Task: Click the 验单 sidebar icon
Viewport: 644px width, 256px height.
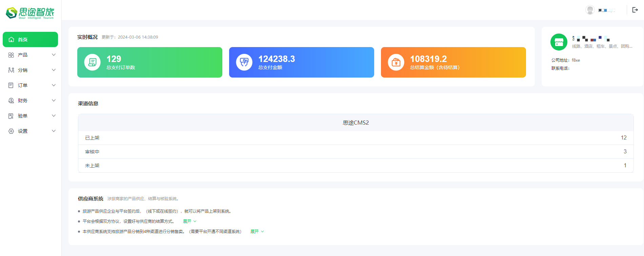Action: pyautogui.click(x=11, y=116)
